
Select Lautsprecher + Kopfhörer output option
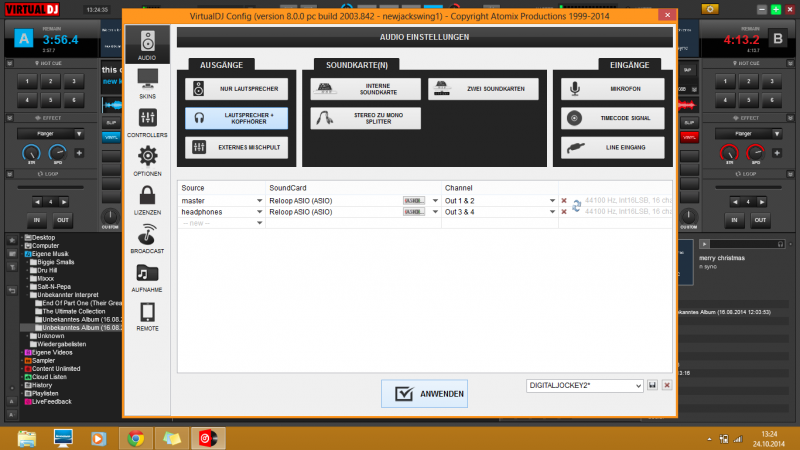[237, 118]
